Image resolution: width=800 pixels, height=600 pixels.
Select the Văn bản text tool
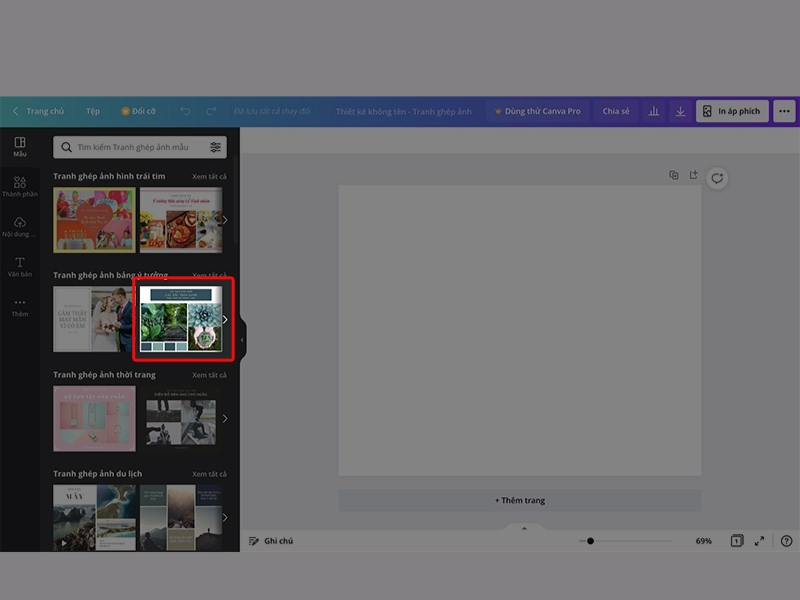tap(20, 266)
